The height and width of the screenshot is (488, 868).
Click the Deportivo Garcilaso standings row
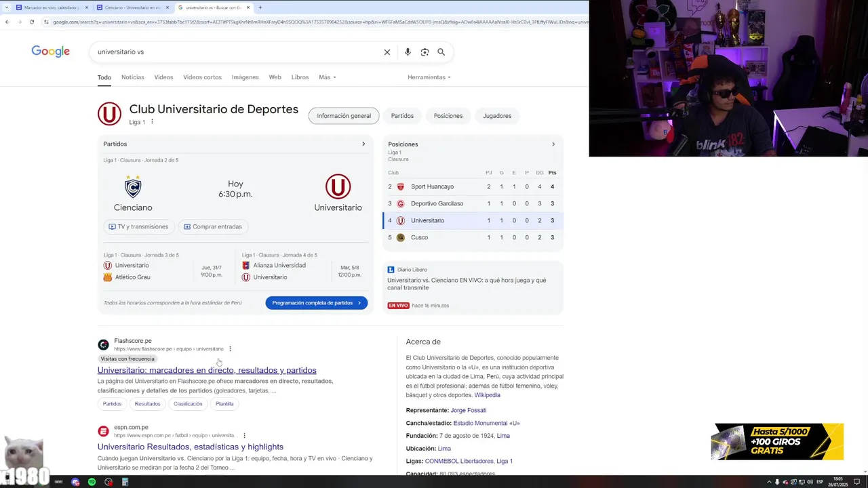click(x=473, y=203)
